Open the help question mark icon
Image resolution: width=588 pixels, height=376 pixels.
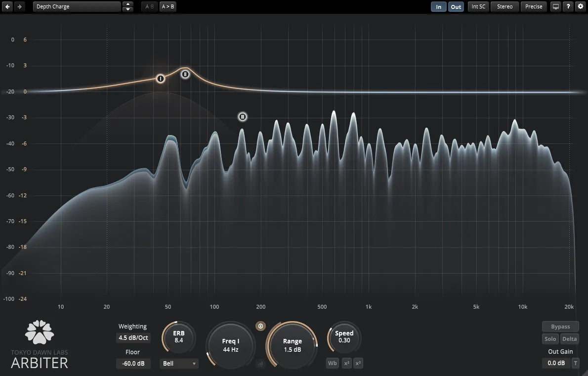[568, 6]
